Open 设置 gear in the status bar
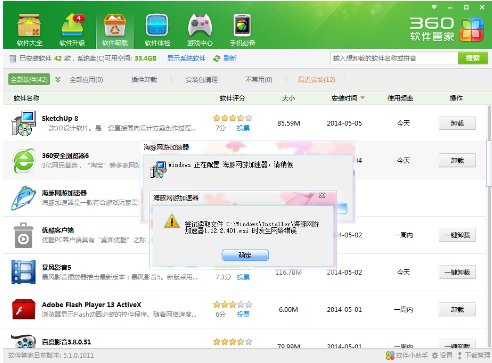 point(442,355)
